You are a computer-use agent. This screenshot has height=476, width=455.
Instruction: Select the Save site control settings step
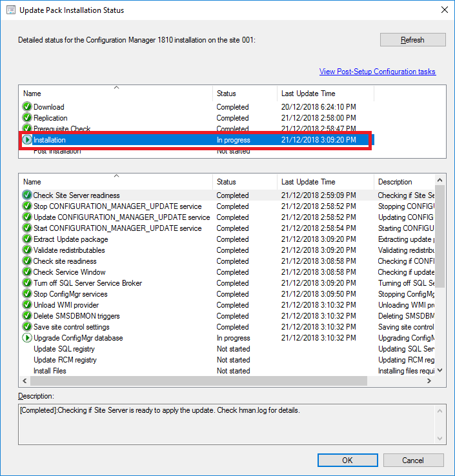pyautogui.click(x=227, y=326)
